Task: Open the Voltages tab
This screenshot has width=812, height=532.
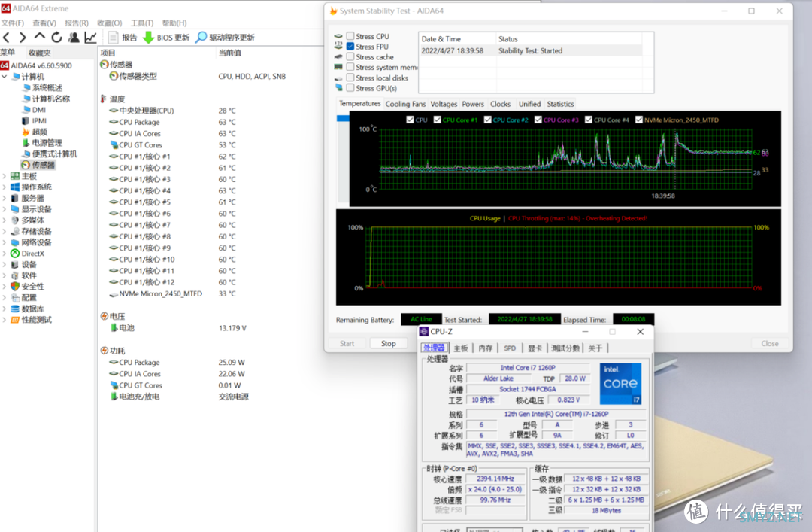Action: (x=444, y=104)
